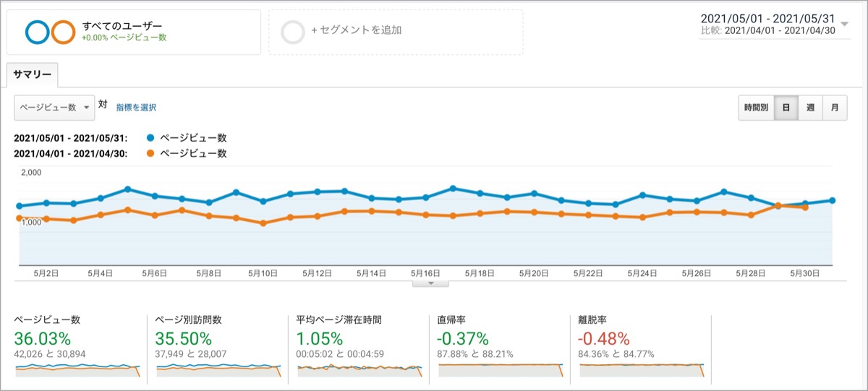Switch chart to 時間別 view
Viewport: 868px width, 391px height.
[x=756, y=108]
